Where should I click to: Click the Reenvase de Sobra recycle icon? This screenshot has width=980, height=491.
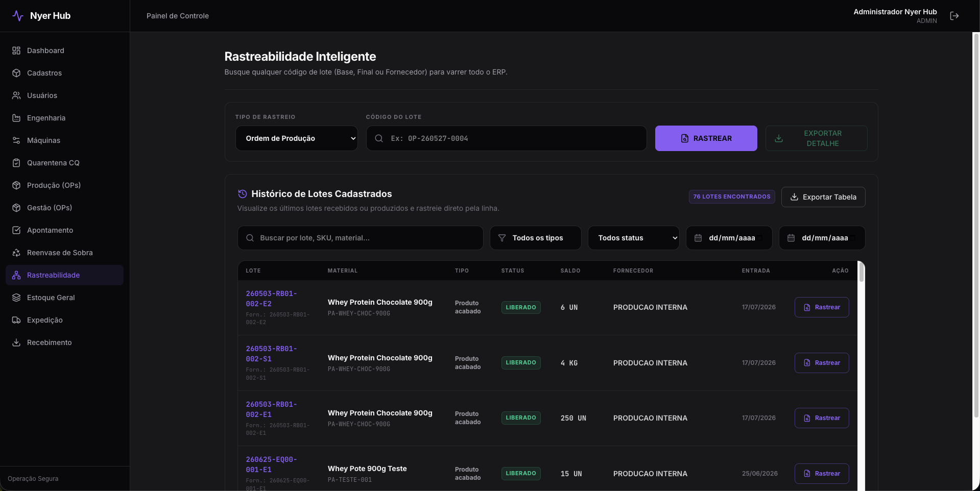click(16, 253)
